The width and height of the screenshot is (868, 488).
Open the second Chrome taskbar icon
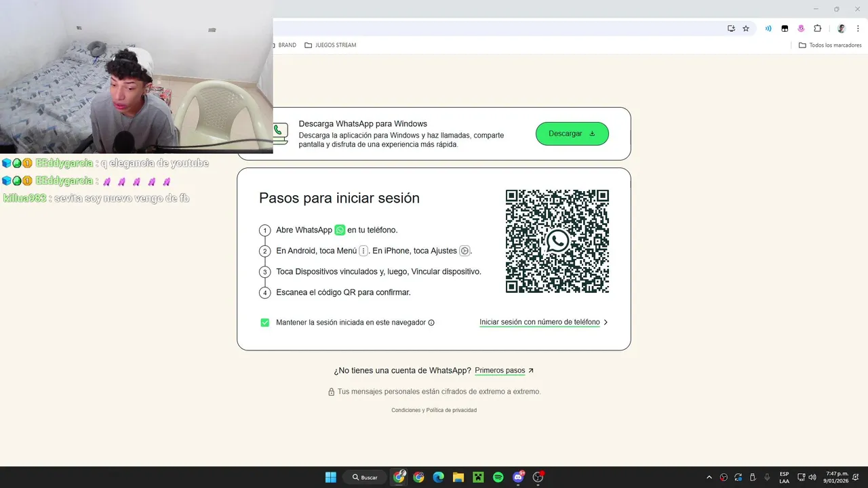pyautogui.click(x=418, y=477)
